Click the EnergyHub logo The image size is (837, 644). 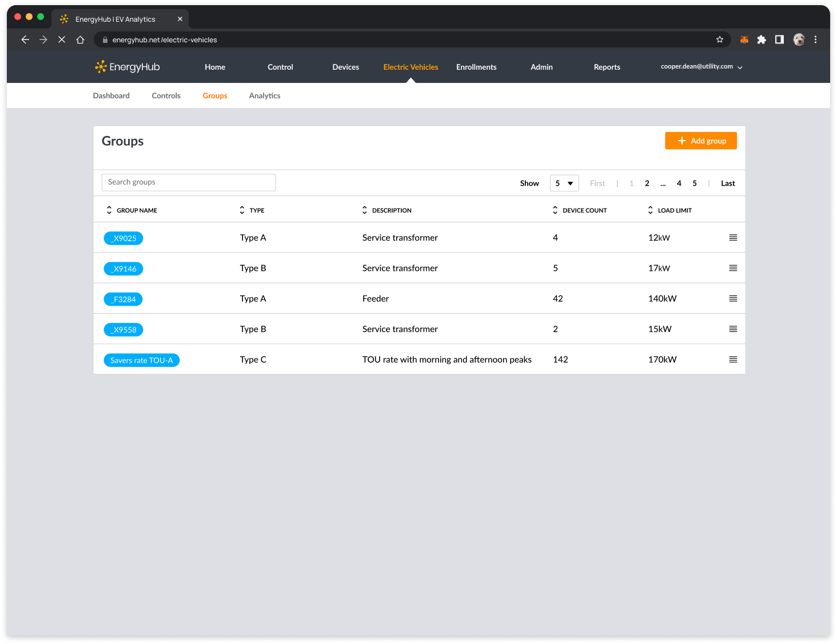127,67
